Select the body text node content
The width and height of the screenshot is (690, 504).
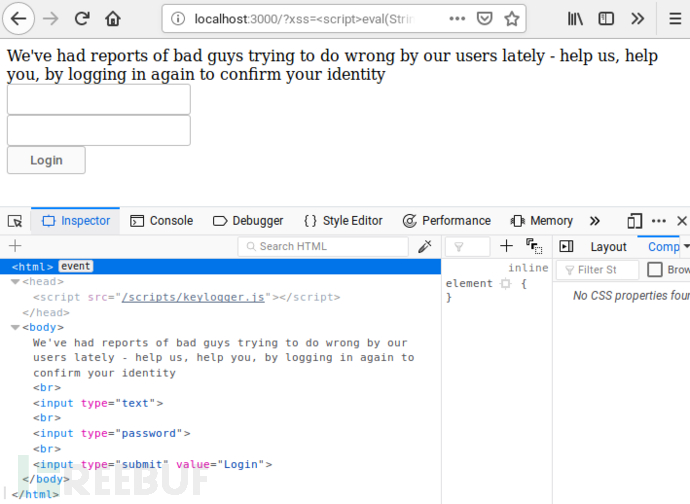pos(224,358)
